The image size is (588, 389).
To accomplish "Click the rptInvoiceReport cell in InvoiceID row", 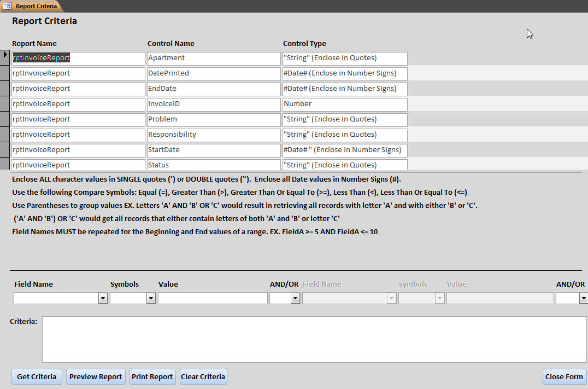I will (78, 104).
